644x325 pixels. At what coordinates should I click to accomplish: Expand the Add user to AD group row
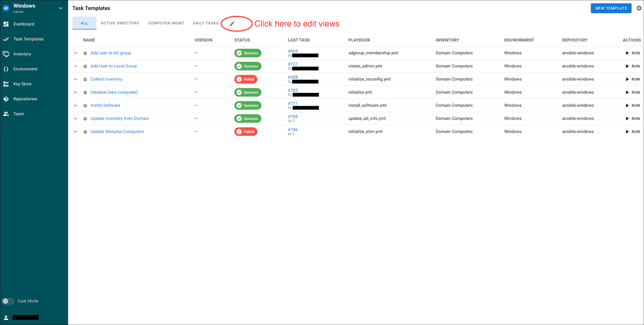click(75, 53)
